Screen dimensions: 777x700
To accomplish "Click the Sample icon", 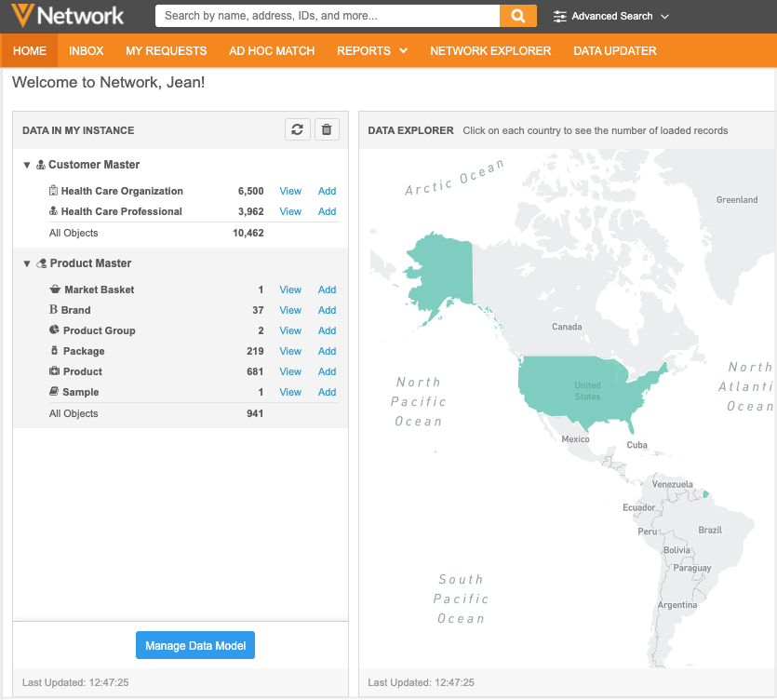I will click(x=54, y=392).
